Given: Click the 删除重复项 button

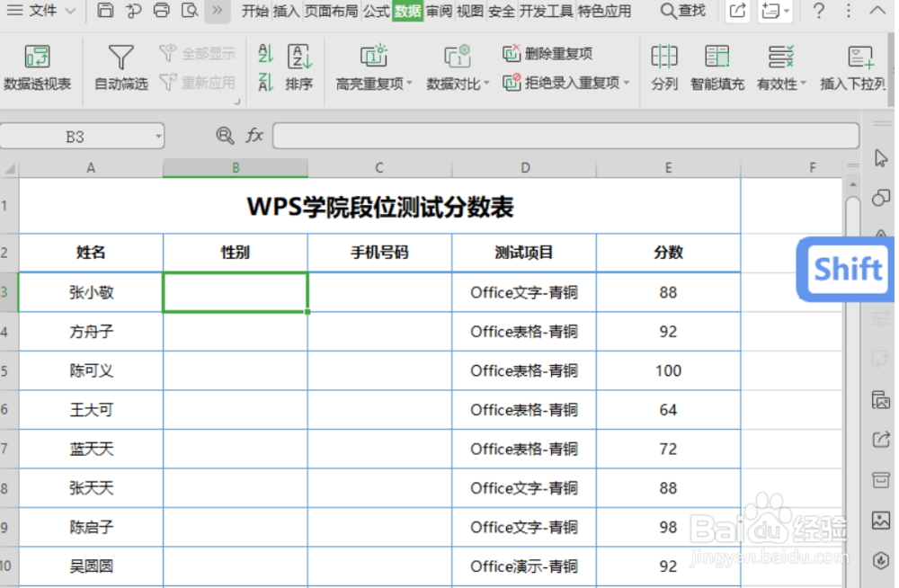Looking at the screenshot, I should click(547, 53).
